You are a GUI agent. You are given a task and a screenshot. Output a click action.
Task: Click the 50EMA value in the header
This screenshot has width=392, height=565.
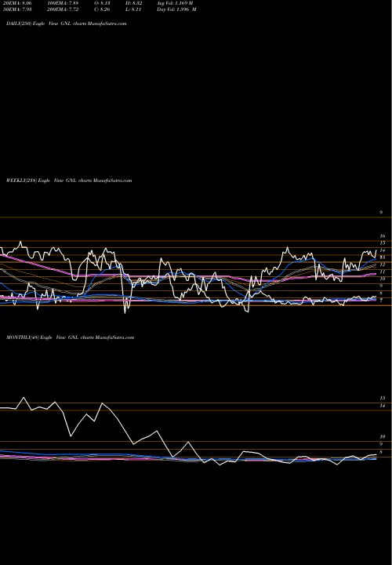16,9
